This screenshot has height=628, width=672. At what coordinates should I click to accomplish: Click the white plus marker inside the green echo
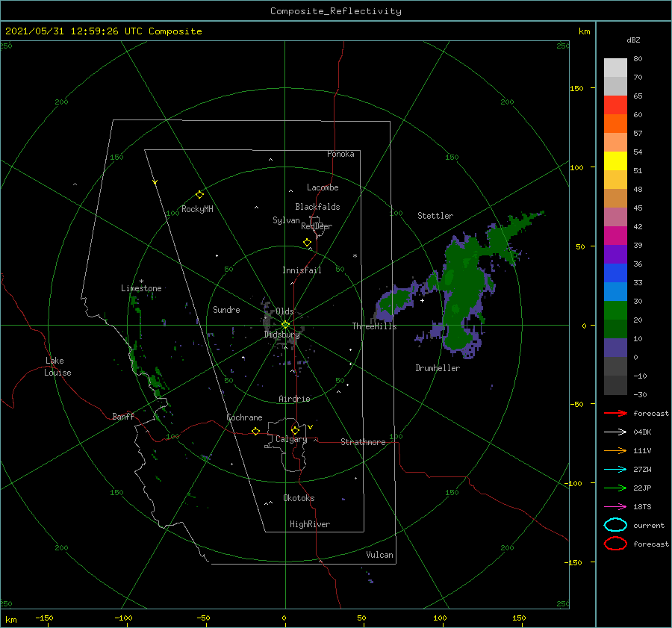[422, 300]
